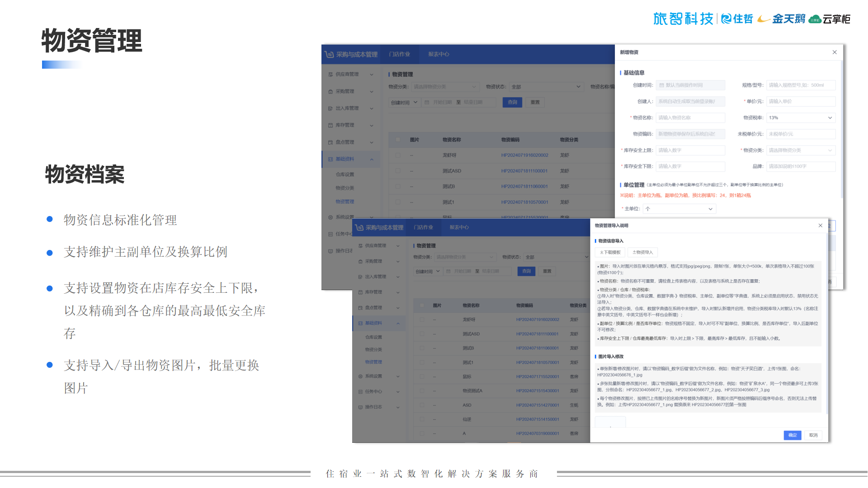Viewport: 868px width, 488px height.
Task: Click the 操作日志 icon beside the import dialog
Action: pyautogui.click(x=360, y=407)
